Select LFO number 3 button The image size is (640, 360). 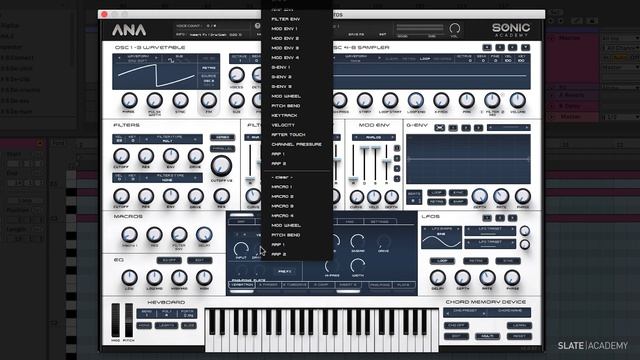(x=513, y=218)
